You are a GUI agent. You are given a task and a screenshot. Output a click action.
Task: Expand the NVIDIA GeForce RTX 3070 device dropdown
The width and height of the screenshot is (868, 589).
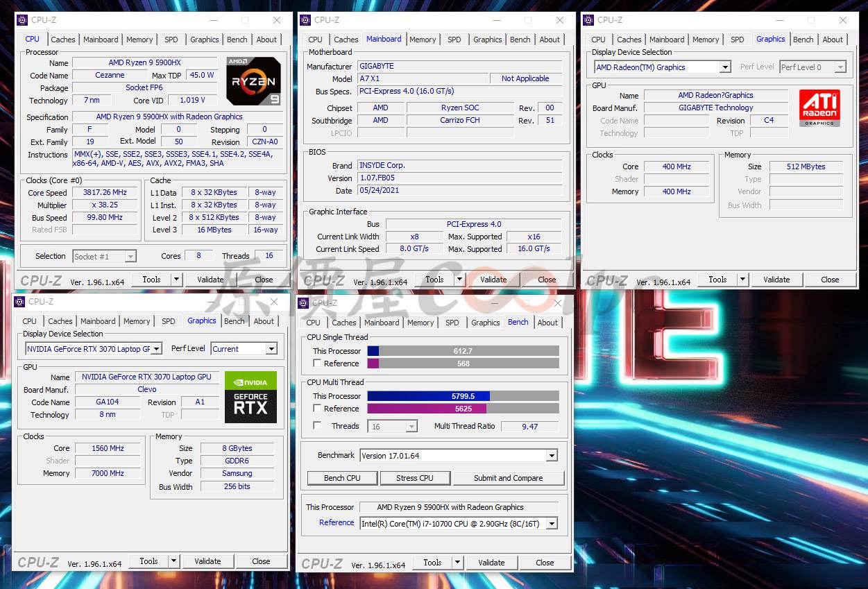click(x=157, y=349)
